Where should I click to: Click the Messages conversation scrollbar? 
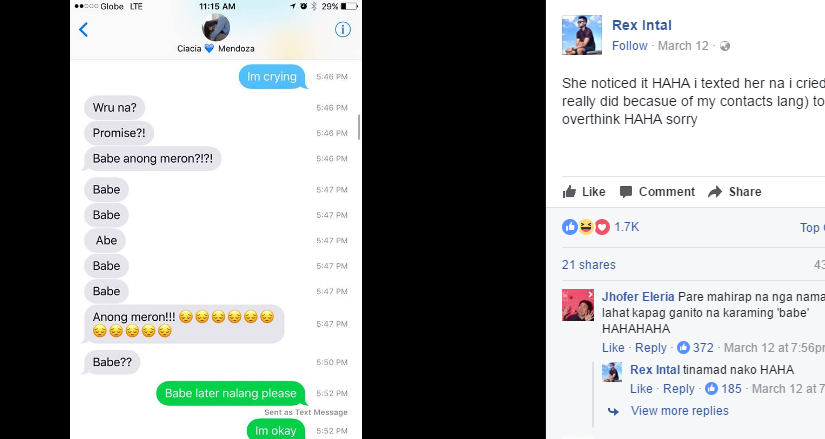pos(359,127)
